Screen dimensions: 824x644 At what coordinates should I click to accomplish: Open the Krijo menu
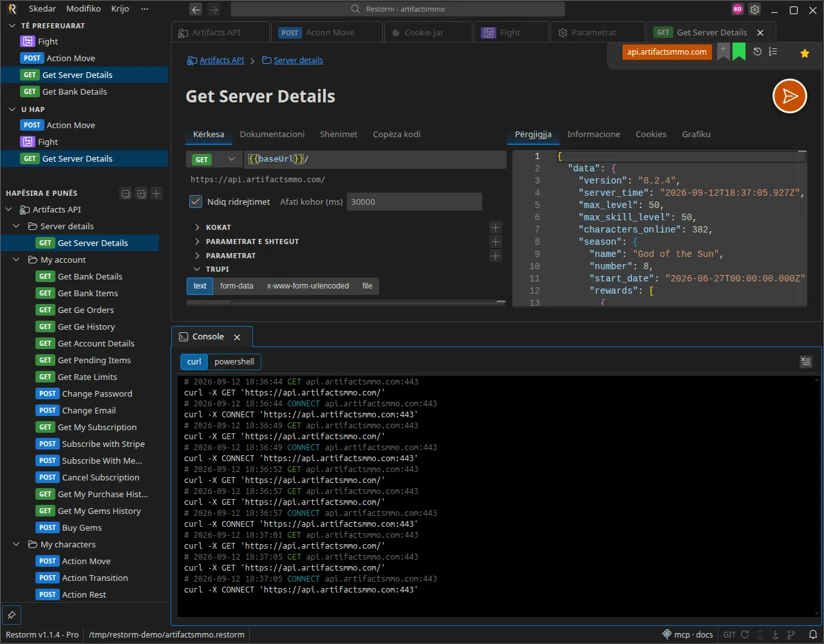[x=120, y=9]
